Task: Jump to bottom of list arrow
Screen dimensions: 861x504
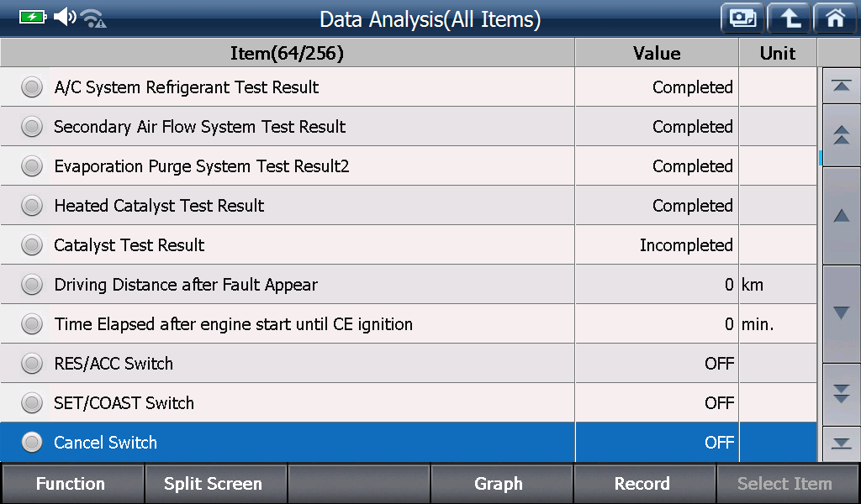Action: [x=841, y=444]
